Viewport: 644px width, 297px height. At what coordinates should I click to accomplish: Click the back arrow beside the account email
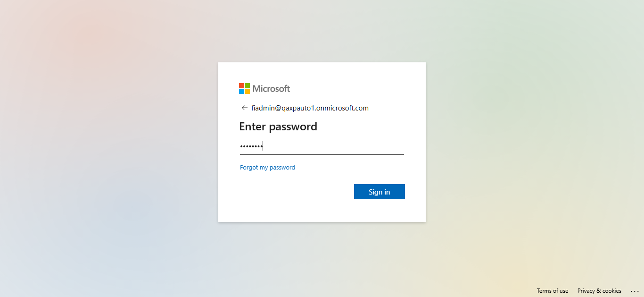click(244, 108)
